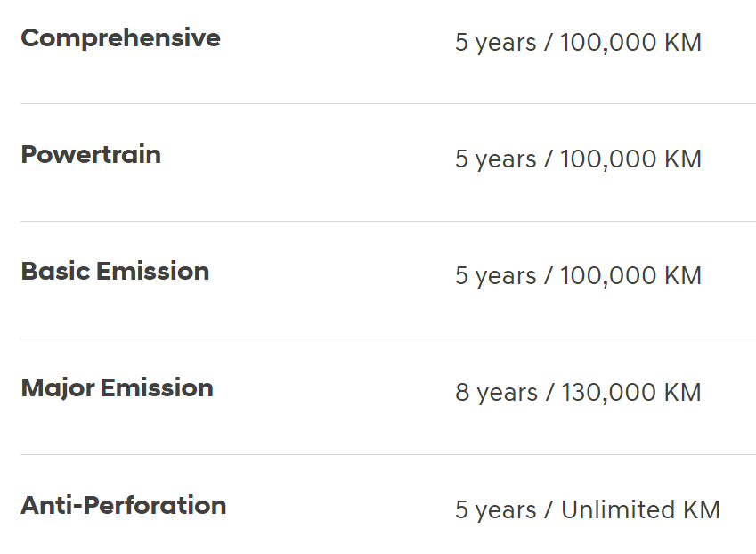Select the "Unlimited KM" value

tap(641, 509)
